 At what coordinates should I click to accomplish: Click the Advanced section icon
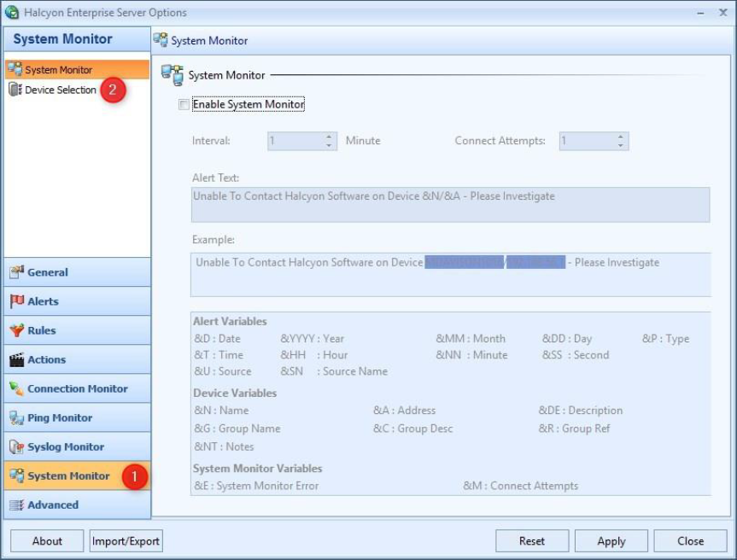(x=16, y=505)
